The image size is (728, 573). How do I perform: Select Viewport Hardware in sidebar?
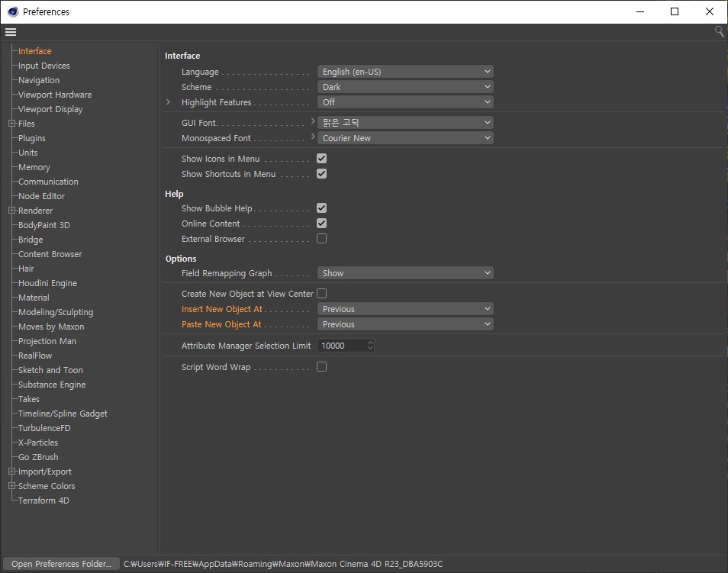pyautogui.click(x=54, y=95)
